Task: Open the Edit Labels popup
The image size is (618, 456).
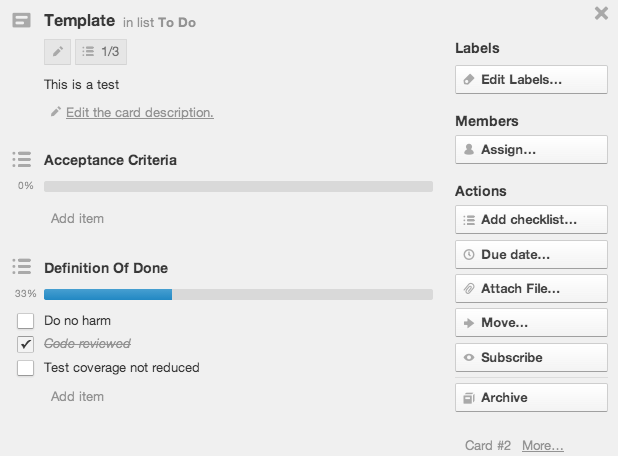Action: tap(531, 80)
